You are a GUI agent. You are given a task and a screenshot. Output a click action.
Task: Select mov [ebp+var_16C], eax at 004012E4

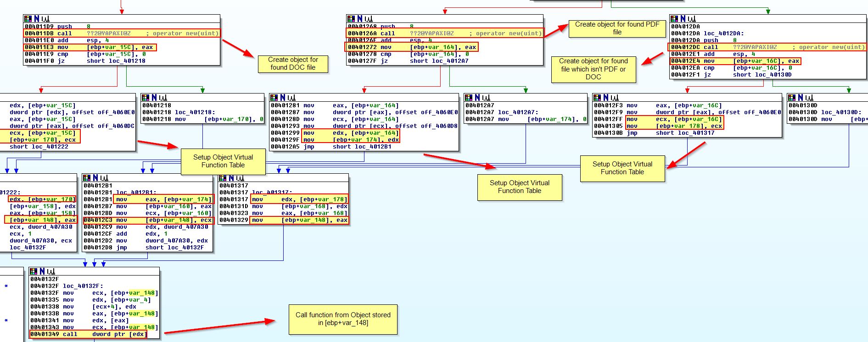tap(735, 61)
